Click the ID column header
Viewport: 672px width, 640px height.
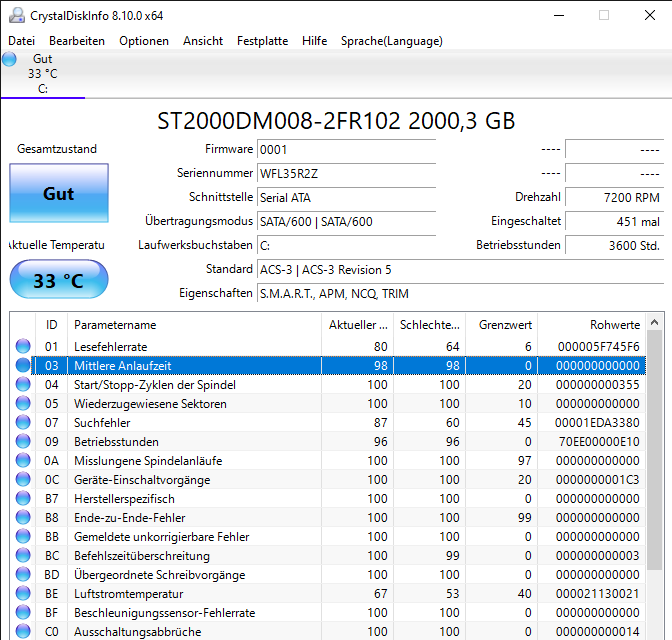click(51, 325)
